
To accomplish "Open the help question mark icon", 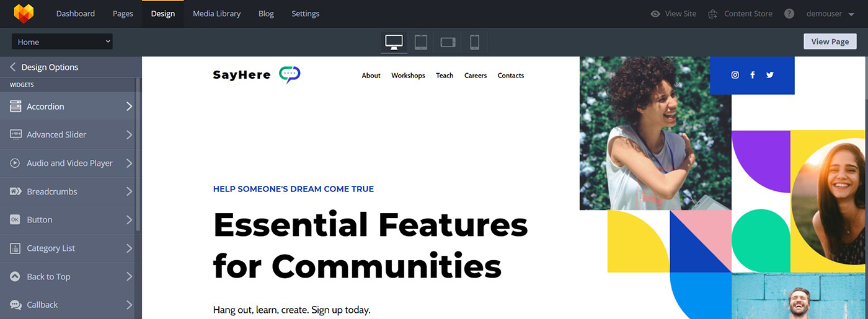I will click(789, 14).
